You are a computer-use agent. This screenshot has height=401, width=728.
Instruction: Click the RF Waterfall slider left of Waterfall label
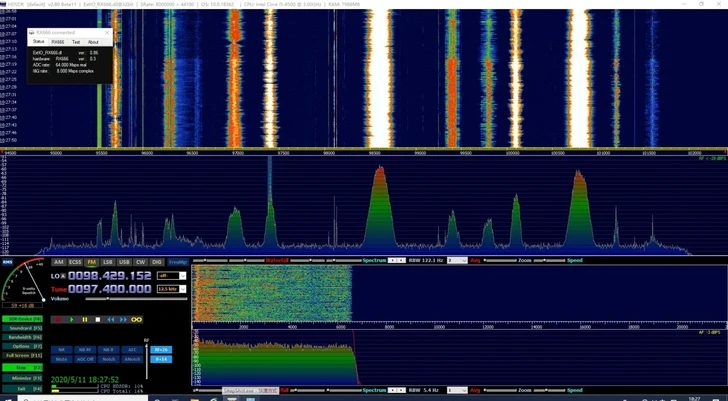pyautogui.click(x=247, y=260)
